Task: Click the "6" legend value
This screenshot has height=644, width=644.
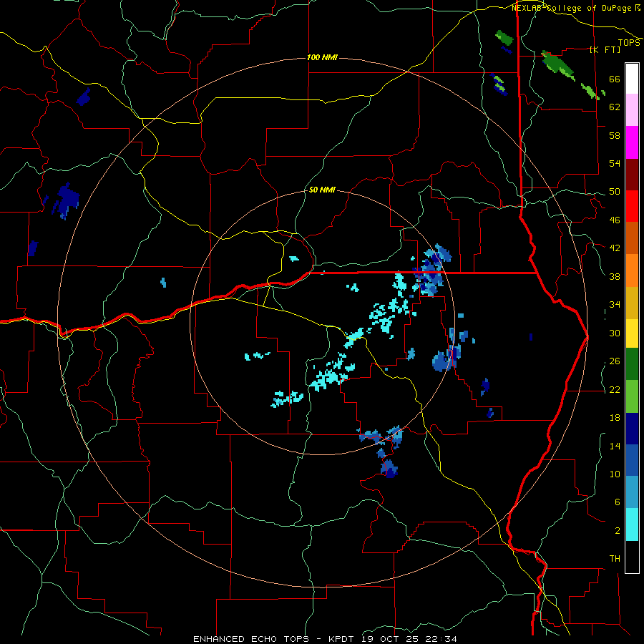Action: point(618,502)
